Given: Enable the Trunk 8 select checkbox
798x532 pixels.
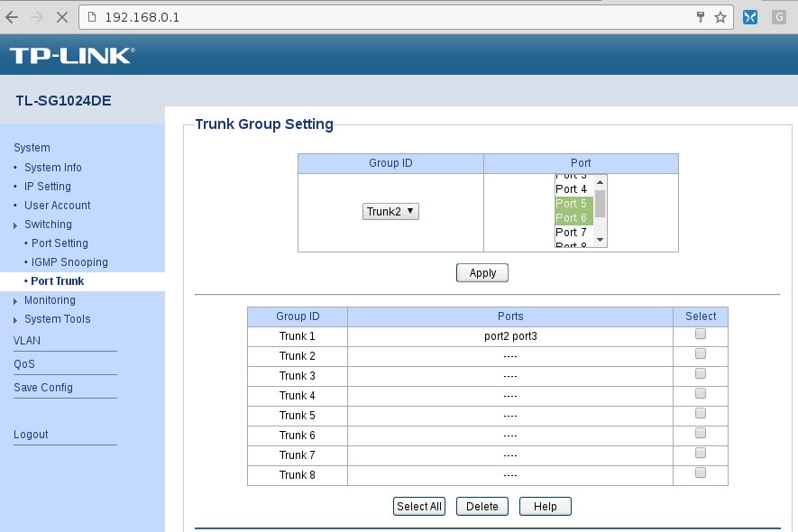Looking at the screenshot, I should (701, 473).
